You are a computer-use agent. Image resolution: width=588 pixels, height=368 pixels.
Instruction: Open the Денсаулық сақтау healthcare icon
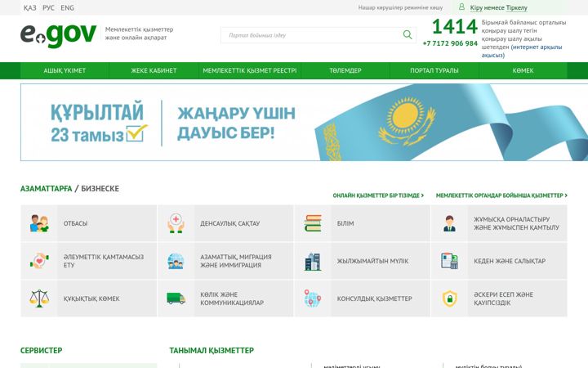[176, 223]
